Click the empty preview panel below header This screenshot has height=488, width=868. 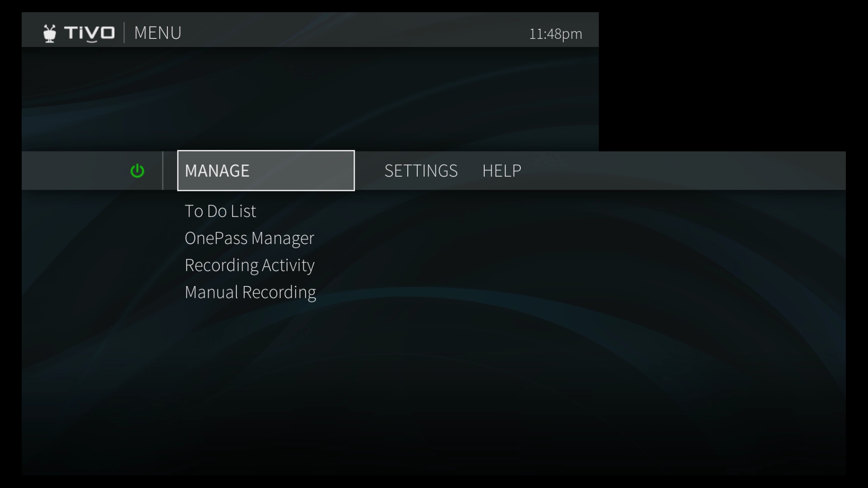click(310, 99)
